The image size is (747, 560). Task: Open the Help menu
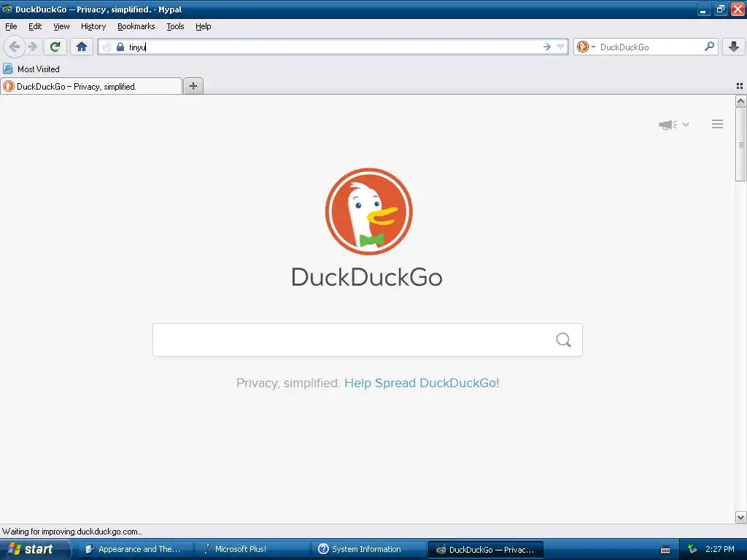(204, 26)
